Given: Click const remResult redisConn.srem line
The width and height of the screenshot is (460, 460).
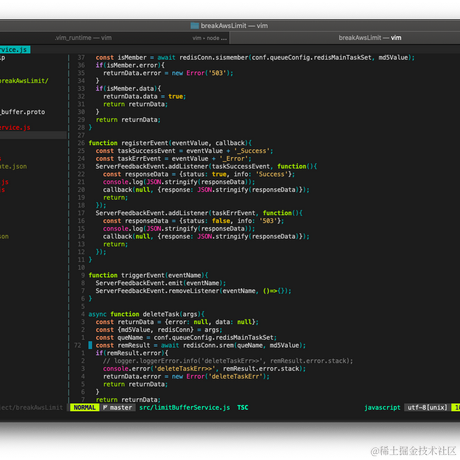Looking at the screenshot, I should click(201, 345).
